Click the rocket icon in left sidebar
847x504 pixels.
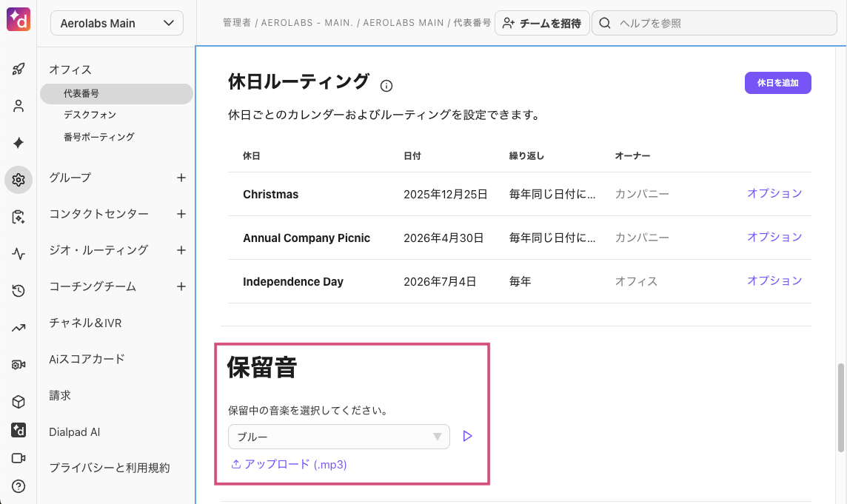[x=19, y=70]
